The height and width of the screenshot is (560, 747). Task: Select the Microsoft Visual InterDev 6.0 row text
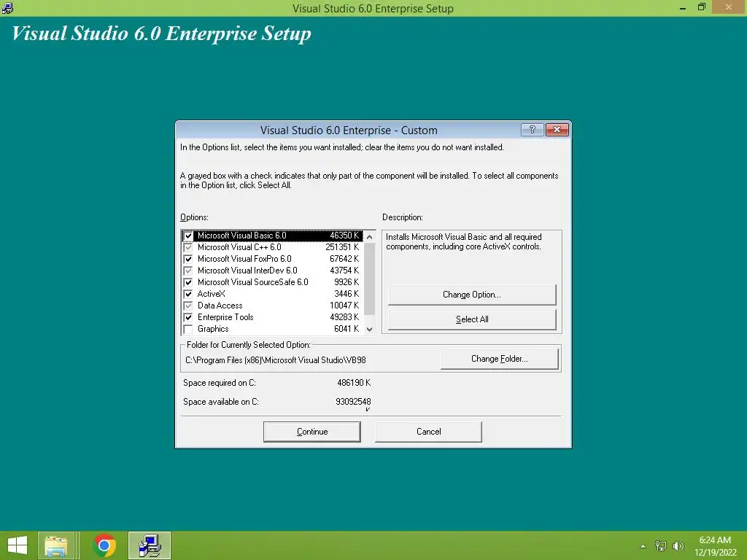247,271
